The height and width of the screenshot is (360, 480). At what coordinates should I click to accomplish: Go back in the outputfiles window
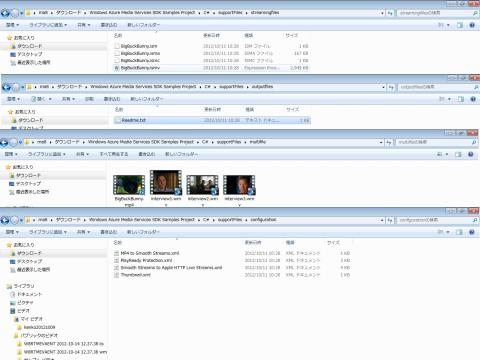[x=6, y=87]
